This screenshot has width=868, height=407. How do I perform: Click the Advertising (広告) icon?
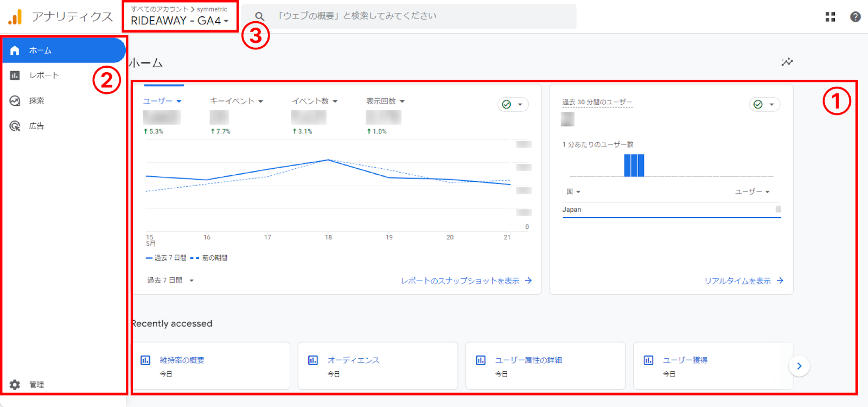pyautogui.click(x=15, y=126)
